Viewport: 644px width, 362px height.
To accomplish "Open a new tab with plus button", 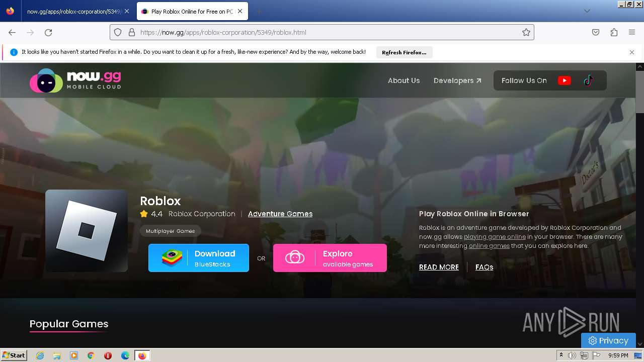I will [259, 11].
